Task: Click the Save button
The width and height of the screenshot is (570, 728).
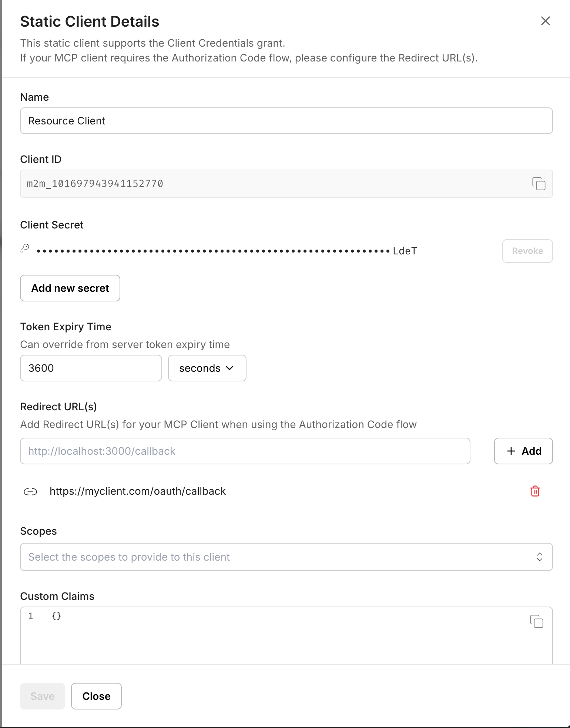Action: pos(43,696)
